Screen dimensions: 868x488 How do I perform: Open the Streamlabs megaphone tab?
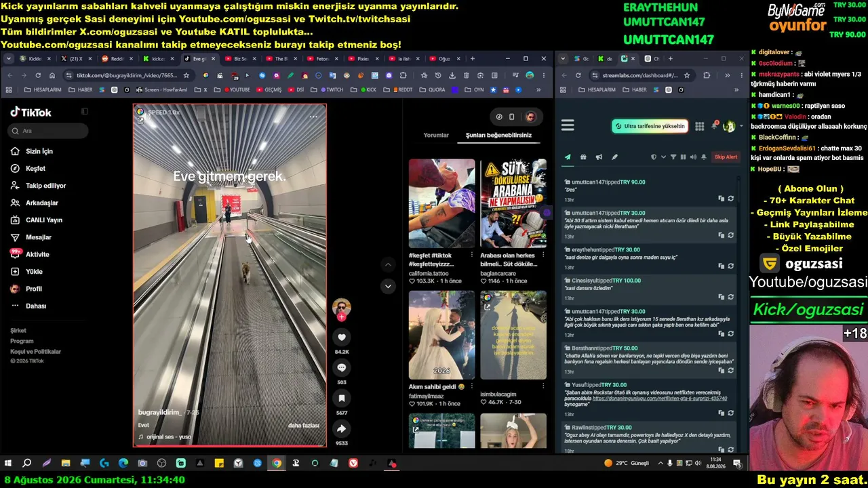pyautogui.click(x=599, y=157)
